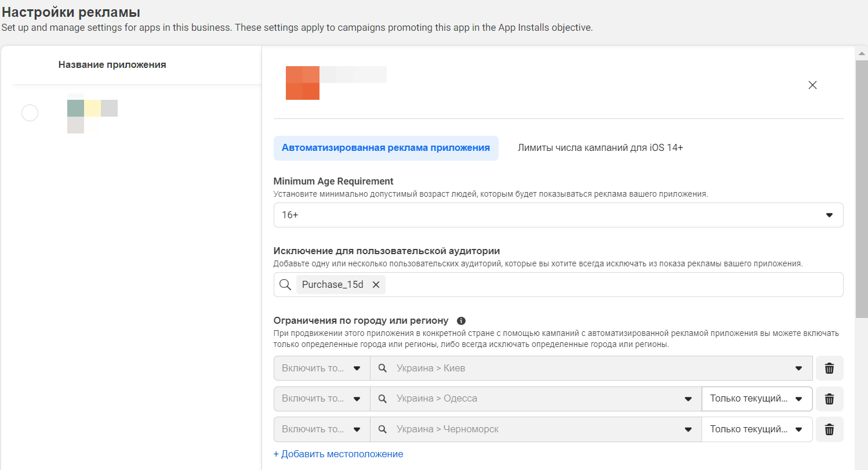The height and width of the screenshot is (470, 868).
Task: Click the orange app icon thumbnail
Action: coord(302,83)
